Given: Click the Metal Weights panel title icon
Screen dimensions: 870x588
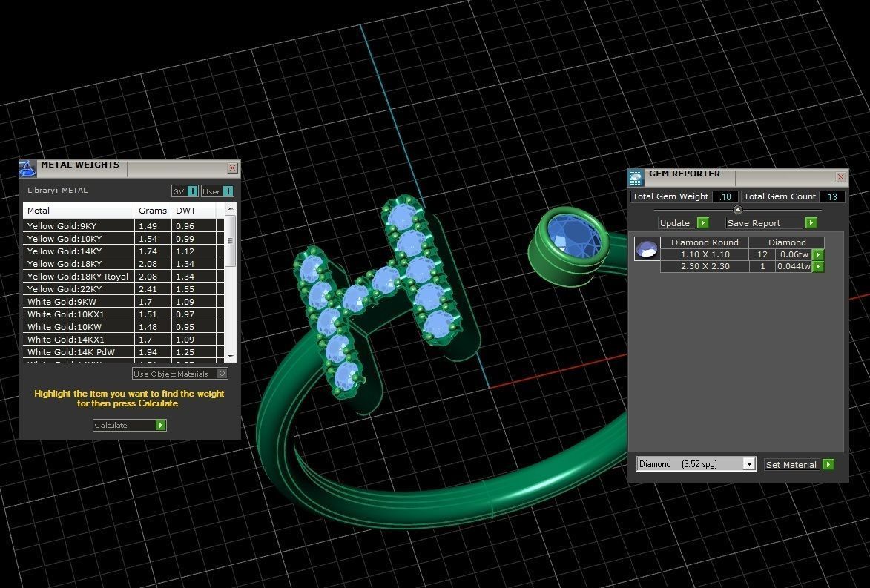Looking at the screenshot, I should (27, 168).
